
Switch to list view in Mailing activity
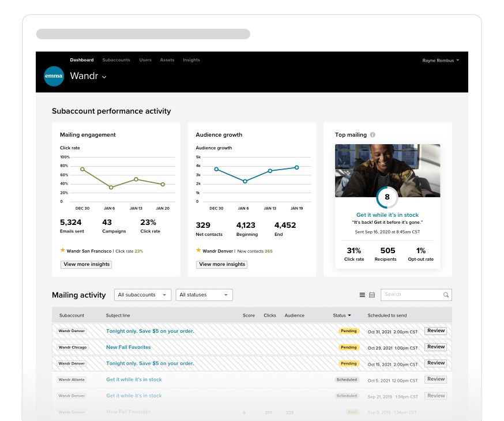click(x=362, y=295)
